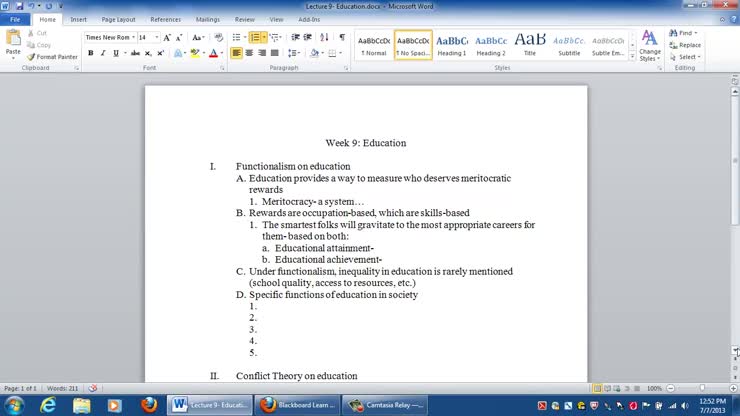Open Blackboard Learn in the taskbar
Viewport: 740px width, 416px height.
tap(295, 405)
